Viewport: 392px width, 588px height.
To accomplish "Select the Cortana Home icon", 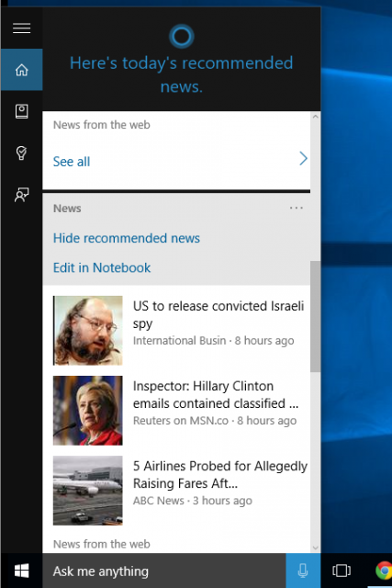I will [22, 70].
